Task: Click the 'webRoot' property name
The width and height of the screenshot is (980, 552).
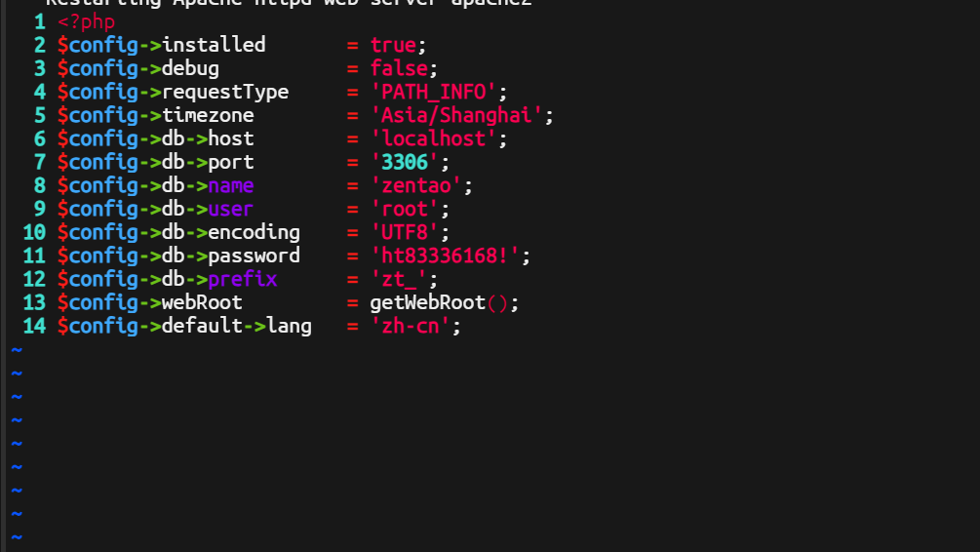Action: tap(202, 302)
